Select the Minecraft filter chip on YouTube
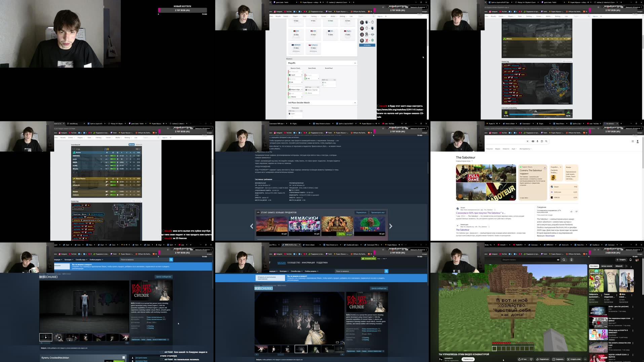The width and height of the screenshot is (644, 362). pos(619,266)
